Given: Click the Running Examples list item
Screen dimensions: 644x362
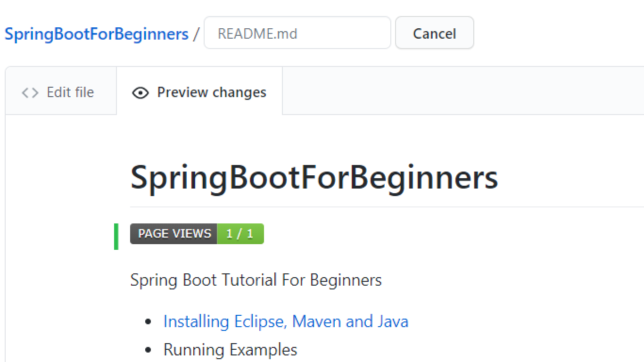Looking at the screenshot, I should tap(230, 350).
